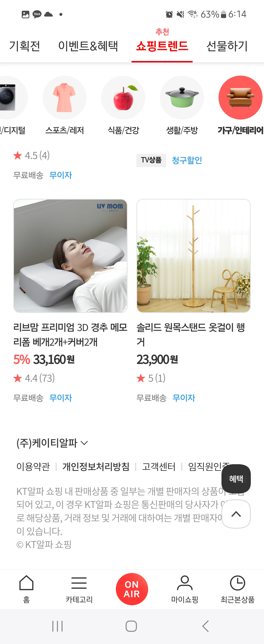Expand the (주)케이티알파 company info

pos(52,443)
